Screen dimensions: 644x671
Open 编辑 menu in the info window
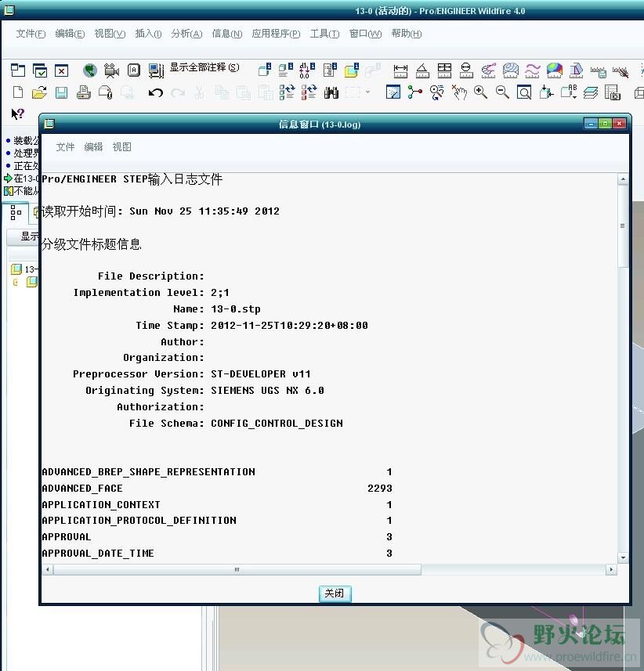coord(93,147)
